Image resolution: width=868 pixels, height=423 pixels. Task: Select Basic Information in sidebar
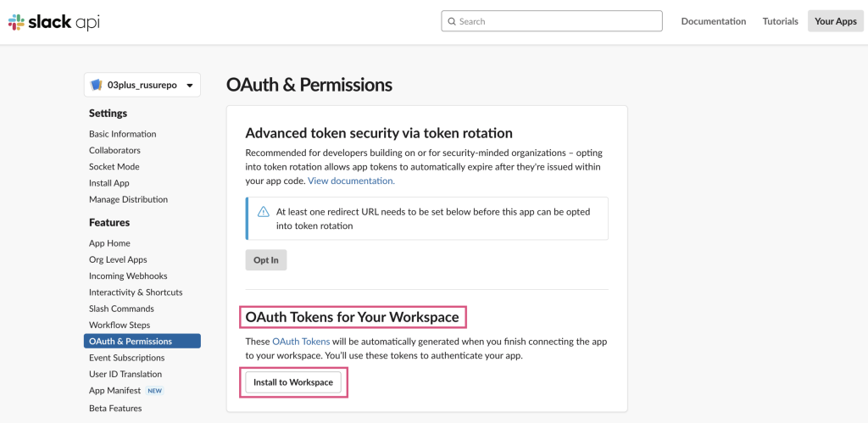[122, 134]
